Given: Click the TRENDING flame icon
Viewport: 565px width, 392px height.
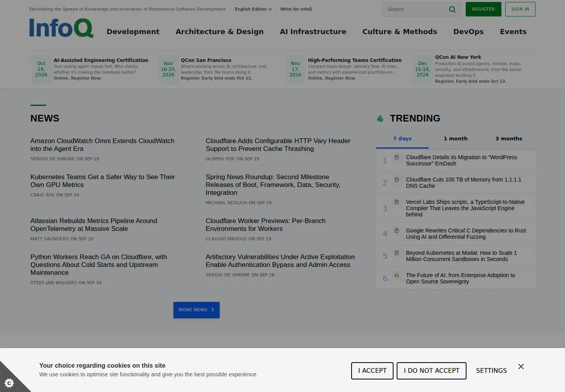Looking at the screenshot, I should pyautogui.click(x=380, y=118).
